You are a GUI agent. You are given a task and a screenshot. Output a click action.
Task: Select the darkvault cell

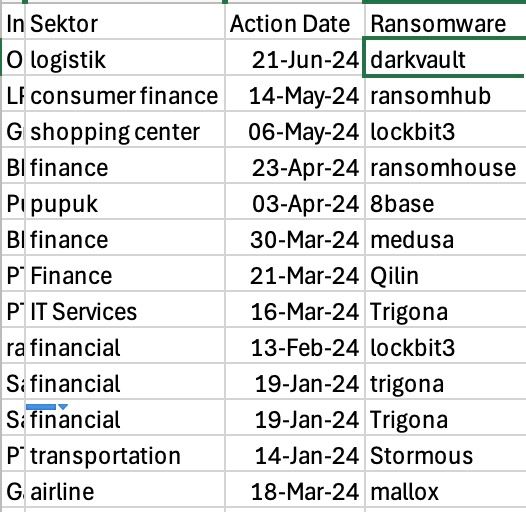(x=444, y=58)
